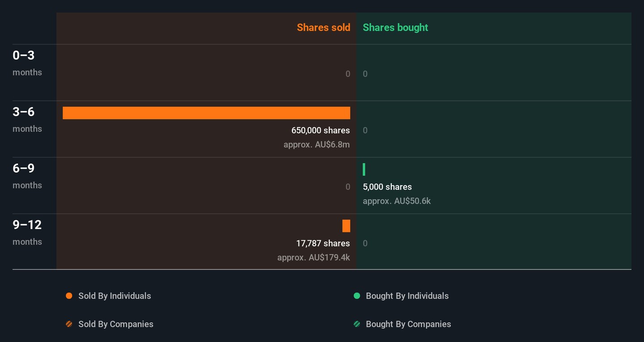
Task: Toggle the Sold By Companies legend label
Action: pos(116,324)
